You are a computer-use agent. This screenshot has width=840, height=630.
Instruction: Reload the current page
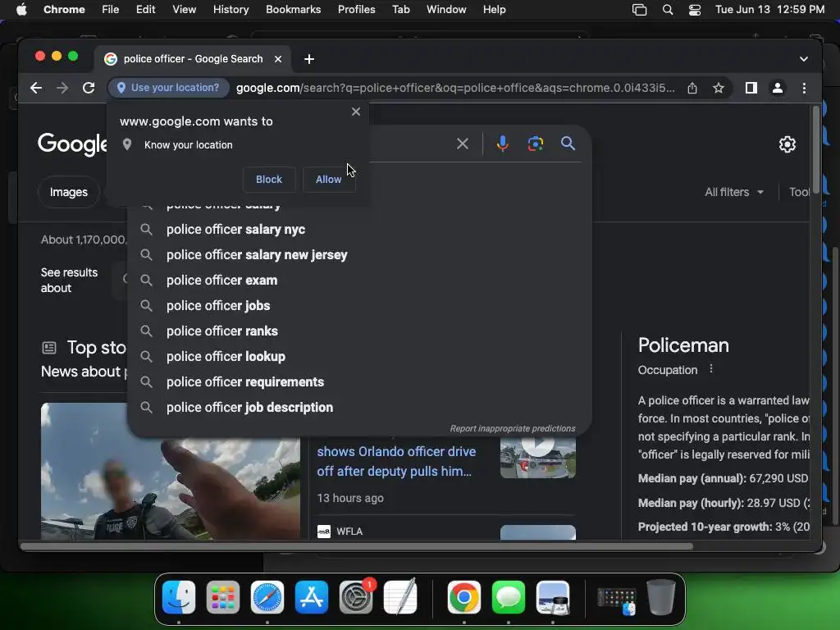[x=89, y=88]
